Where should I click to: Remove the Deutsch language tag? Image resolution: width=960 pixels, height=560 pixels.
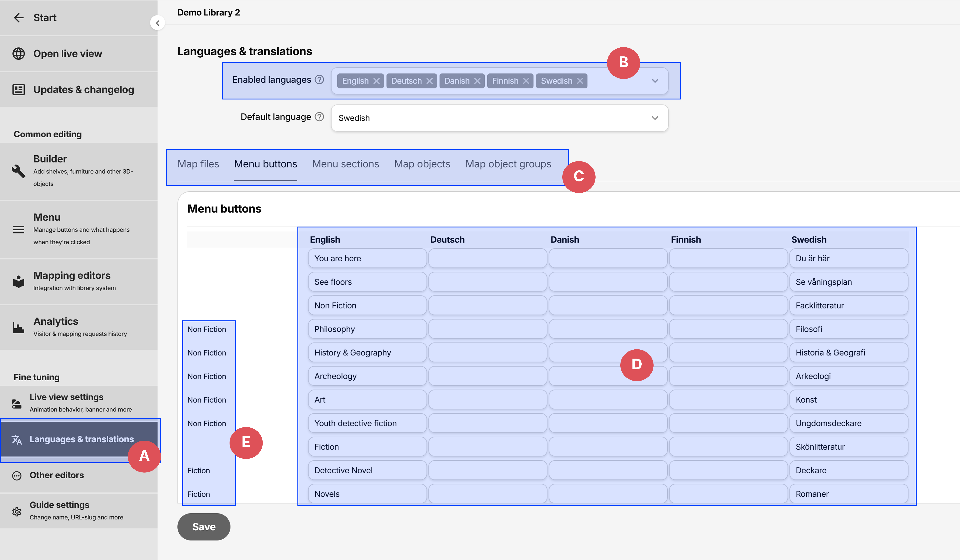429,81
